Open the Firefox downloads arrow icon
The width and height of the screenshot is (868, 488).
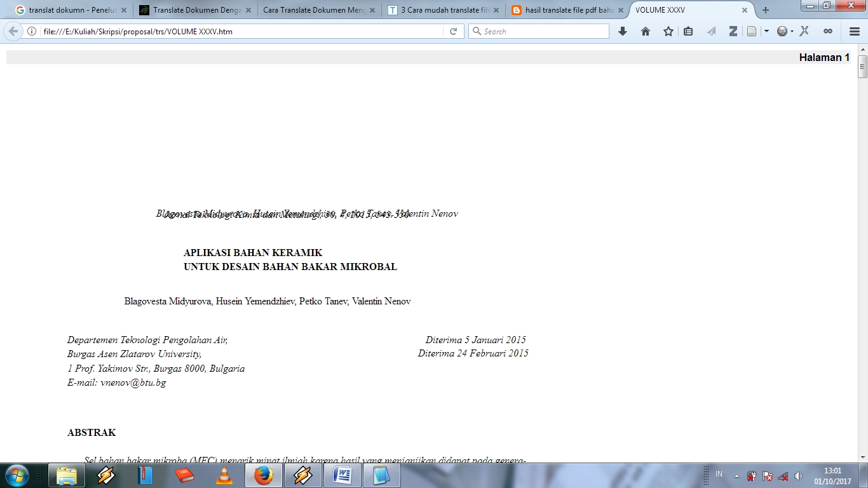pos(623,31)
